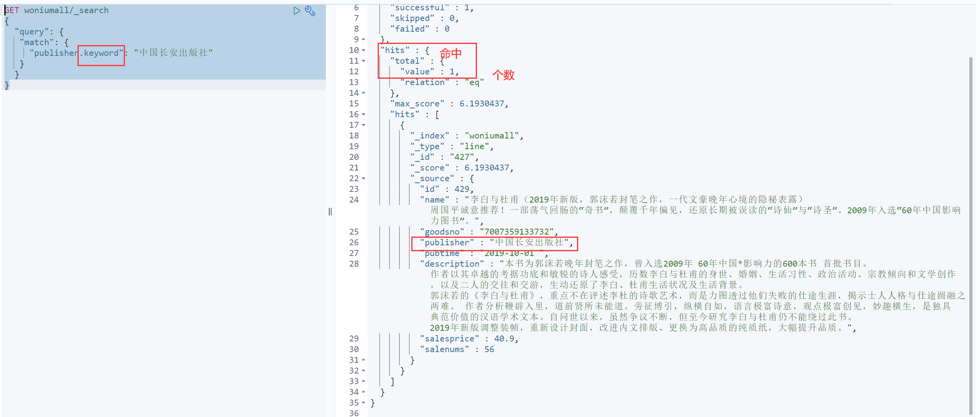Click the "max_score" line in the response

(x=448, y=104)
